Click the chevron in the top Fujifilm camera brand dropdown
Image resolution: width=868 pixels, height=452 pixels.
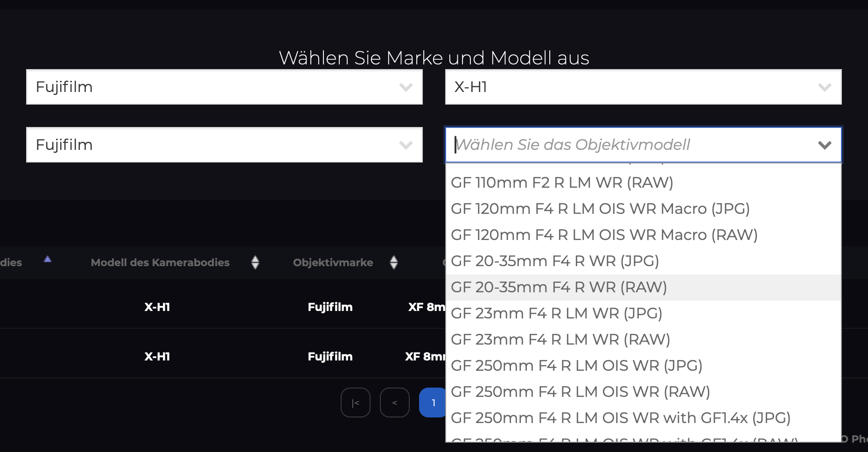click(x=406, y=87)
